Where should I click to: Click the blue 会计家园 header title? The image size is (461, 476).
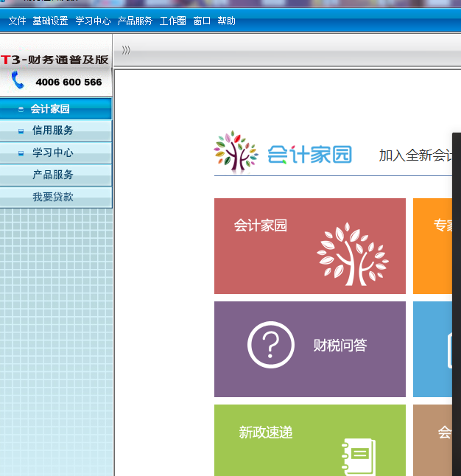coord(309,155)
